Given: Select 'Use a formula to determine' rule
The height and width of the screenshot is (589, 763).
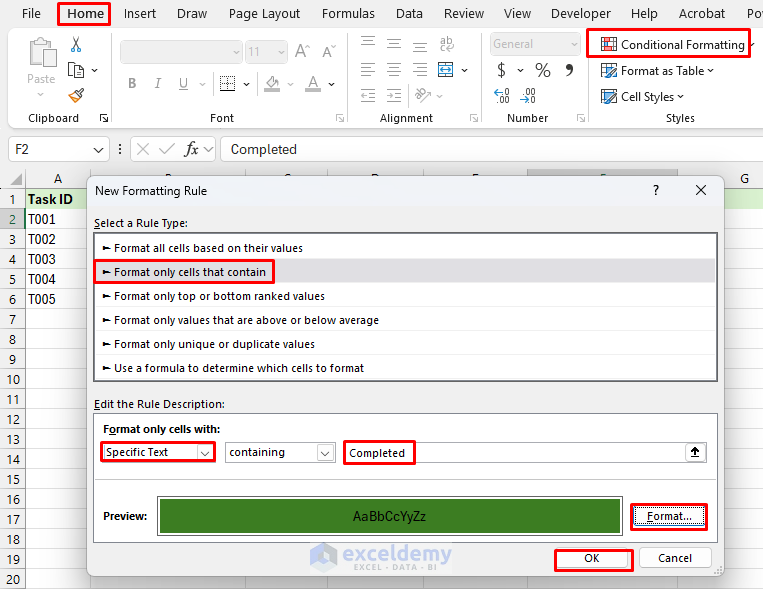Looking at the screenshot, I should pos(405,368).
